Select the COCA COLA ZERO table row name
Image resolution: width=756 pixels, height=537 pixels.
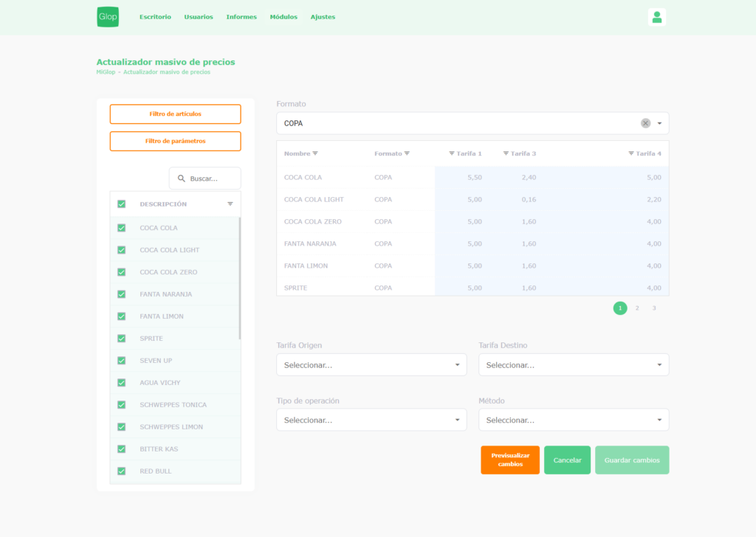pyautogui.click(x=312, y=221)
